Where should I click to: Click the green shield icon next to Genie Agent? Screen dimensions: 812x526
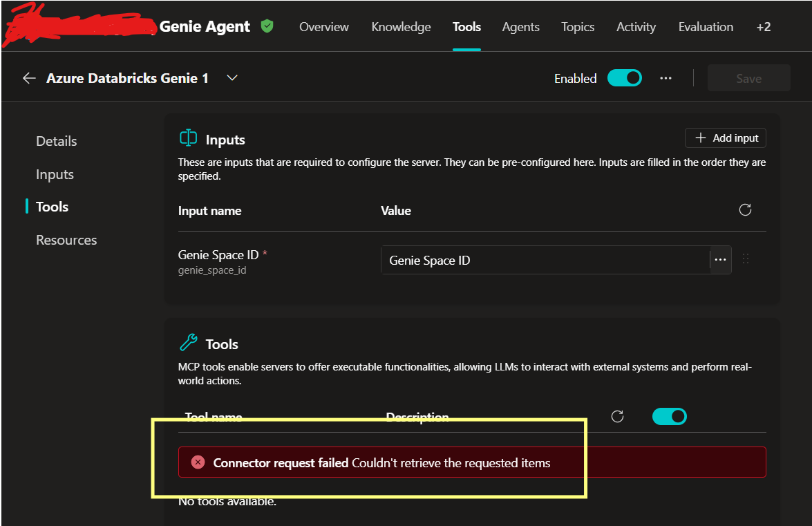(x=267, y=26)
